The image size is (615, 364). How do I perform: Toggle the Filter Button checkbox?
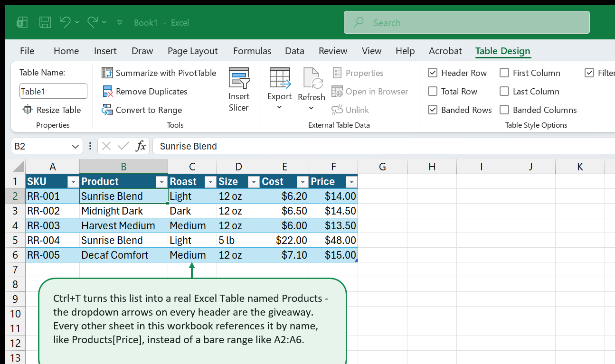tap(589, 73)
